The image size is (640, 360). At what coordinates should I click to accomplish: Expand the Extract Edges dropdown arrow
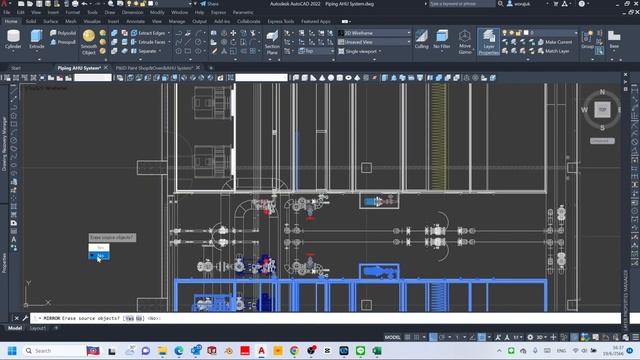click(169, 33)
